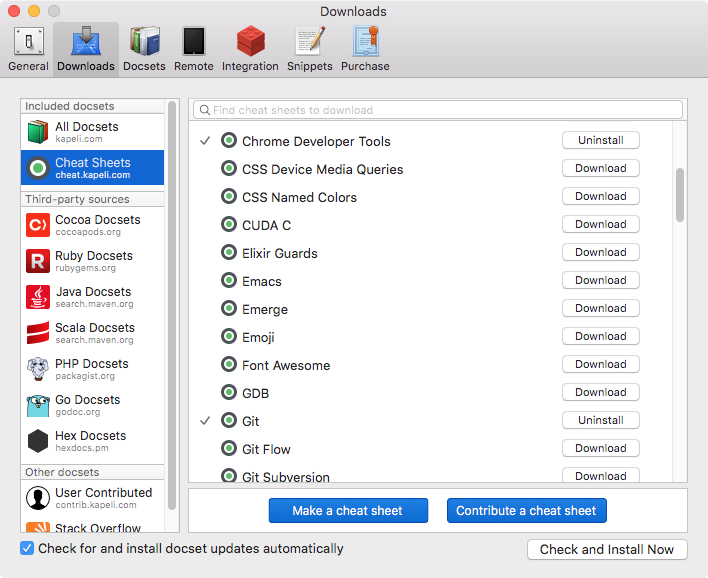
Task: Open the Remote preferences pane
Action: (x=193, y=49)
